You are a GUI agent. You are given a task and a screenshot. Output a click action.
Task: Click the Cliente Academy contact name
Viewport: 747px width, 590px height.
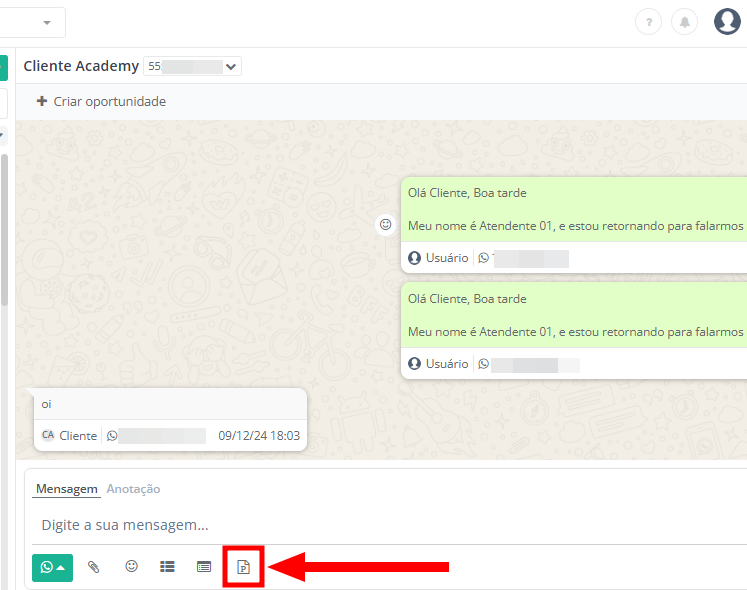coord(81,66)
